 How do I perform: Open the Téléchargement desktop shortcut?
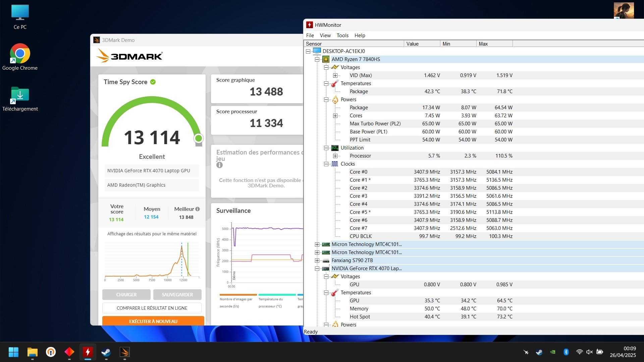point(20,99)
